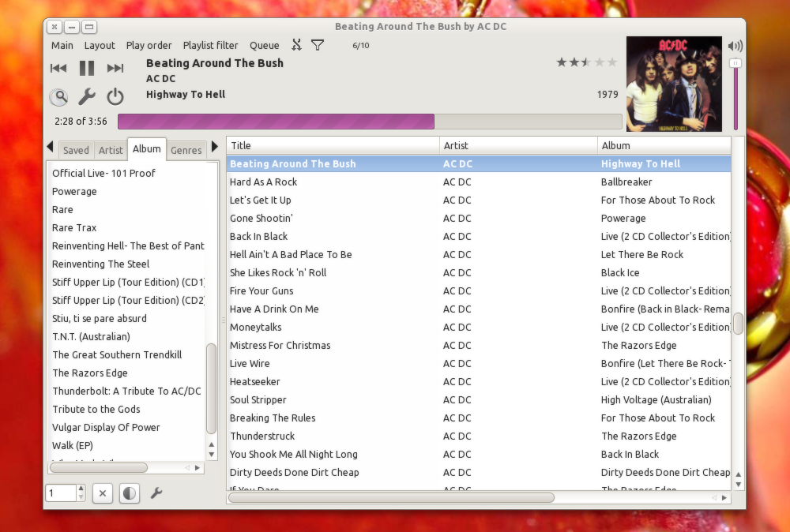Image resolution: width=790 pixels, height=532 pixels.
Task: Click the number field showing 1
Action: [x=61, y=493]
